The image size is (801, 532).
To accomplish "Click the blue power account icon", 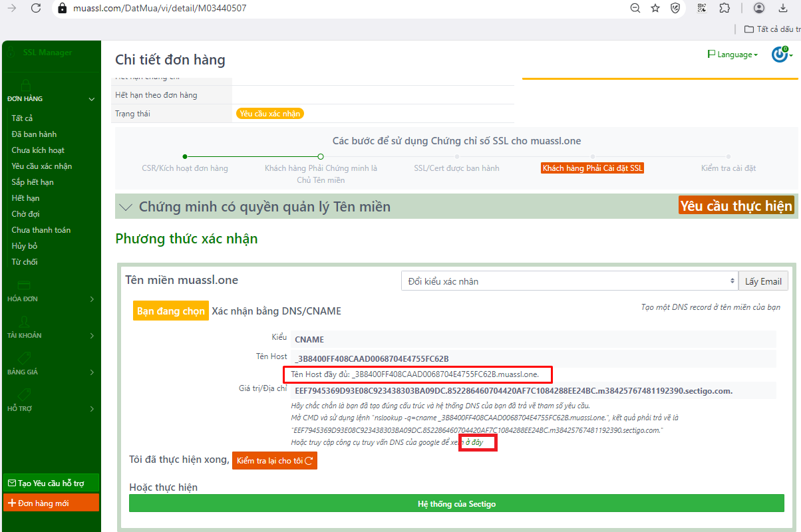I will coord(780,55).
